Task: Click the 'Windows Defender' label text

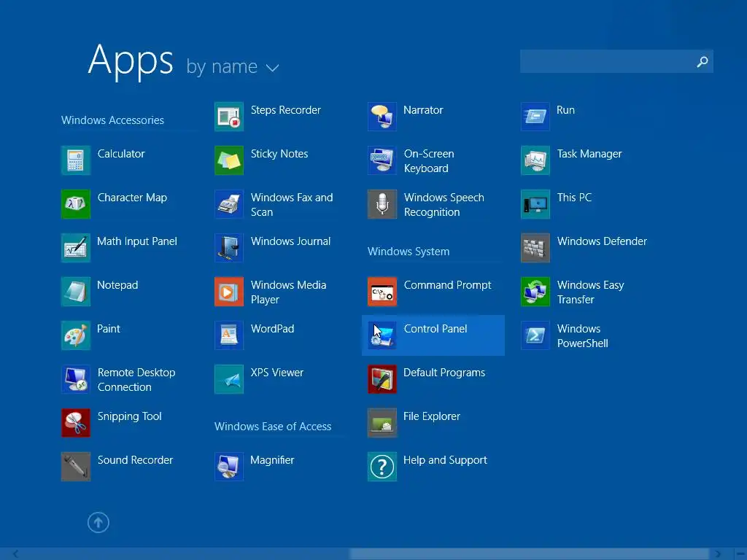Action: coord(602,241)
